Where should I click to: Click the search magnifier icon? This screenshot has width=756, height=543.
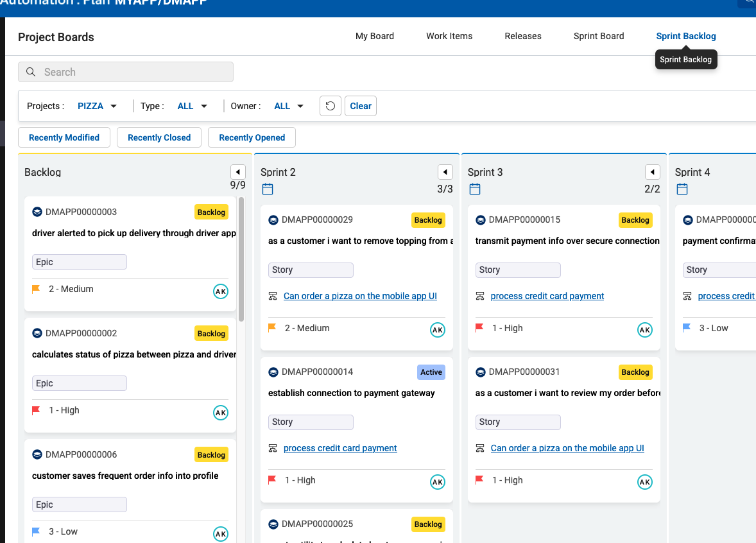click(31, 72)
